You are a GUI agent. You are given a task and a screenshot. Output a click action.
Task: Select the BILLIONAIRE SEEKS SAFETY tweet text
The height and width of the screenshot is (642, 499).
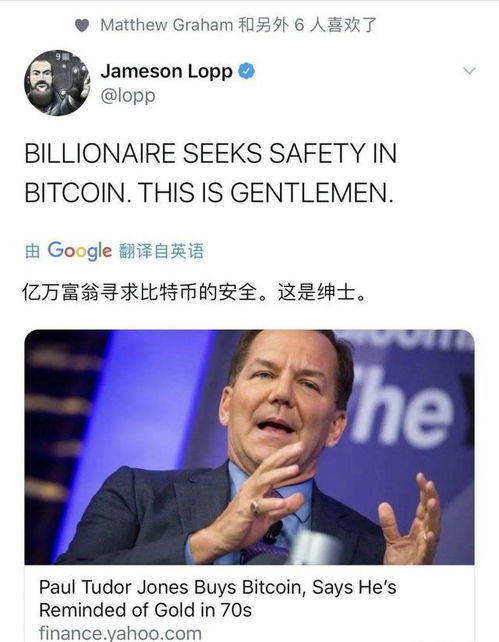(x=210, y=173)
